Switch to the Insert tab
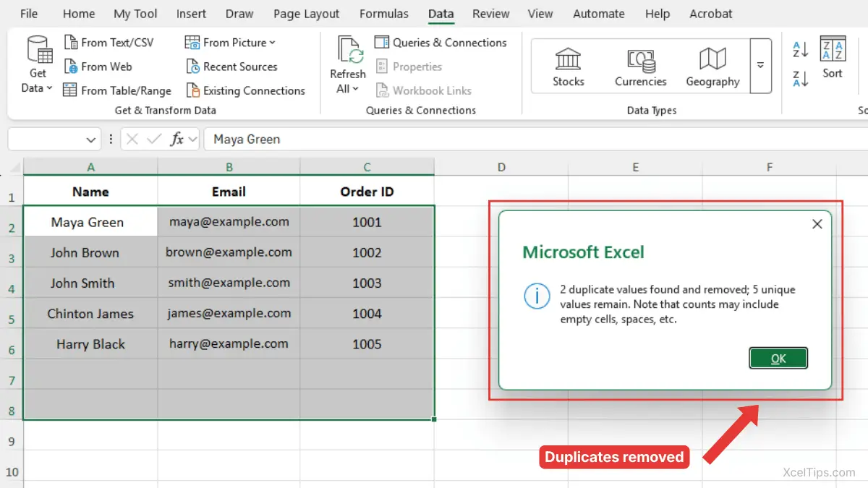This screenshot has height=488, width=868. (191, 14)
